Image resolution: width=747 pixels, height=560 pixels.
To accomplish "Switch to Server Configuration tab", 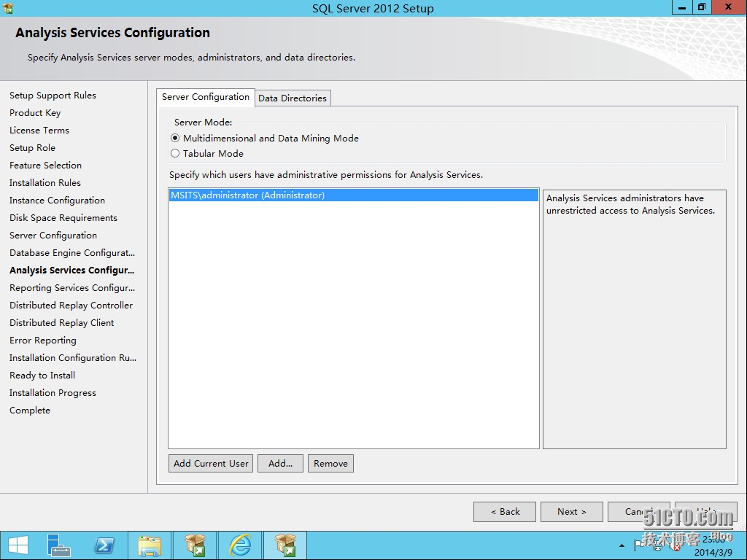I will coord(205,97).
